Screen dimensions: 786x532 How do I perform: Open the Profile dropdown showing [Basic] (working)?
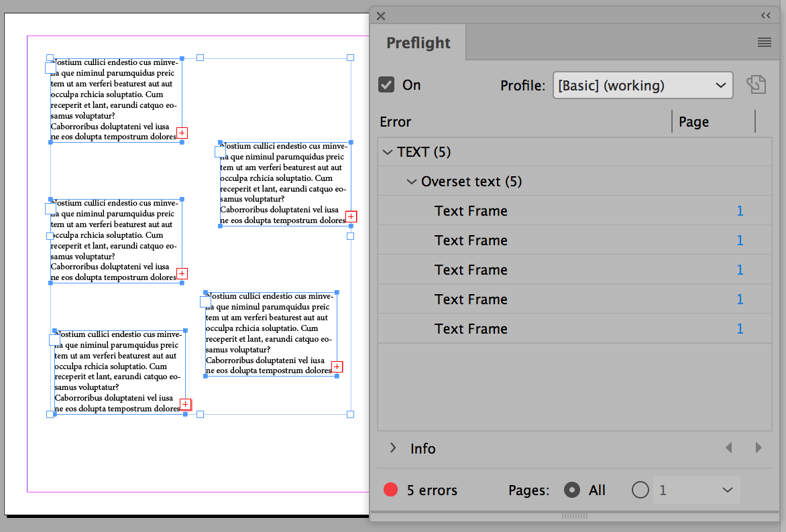coord(642,84)
